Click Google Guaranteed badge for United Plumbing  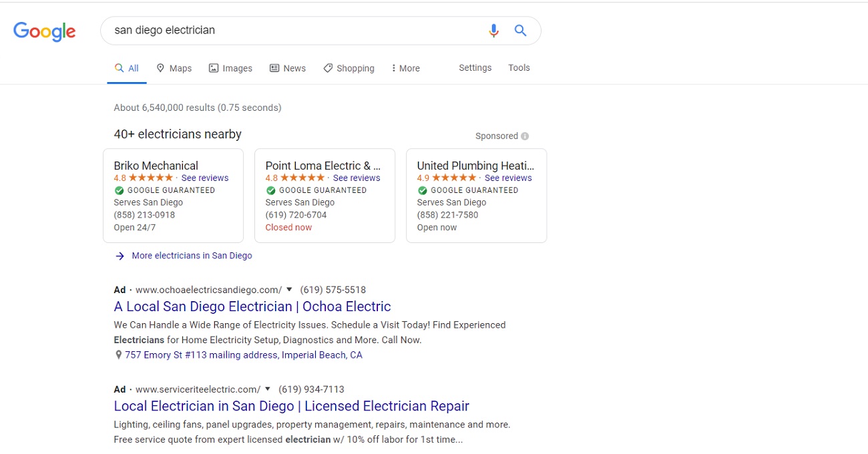pos(423,190)
